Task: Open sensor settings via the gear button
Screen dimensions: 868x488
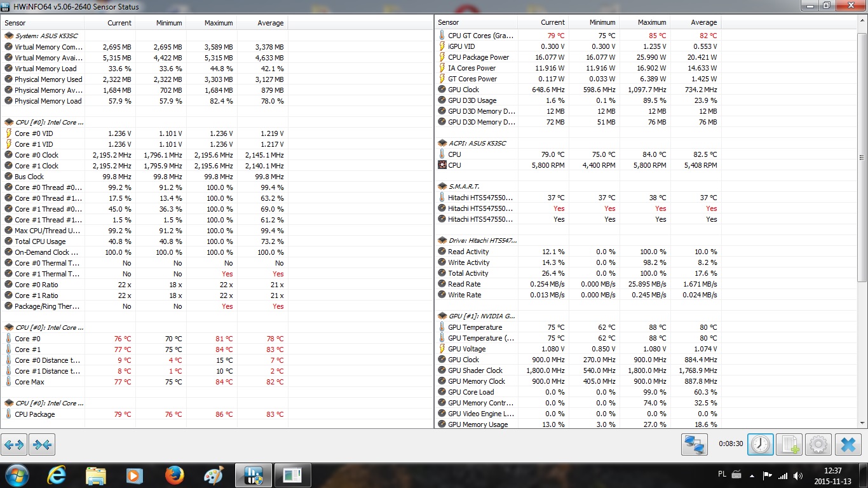Action: [818, 445]
